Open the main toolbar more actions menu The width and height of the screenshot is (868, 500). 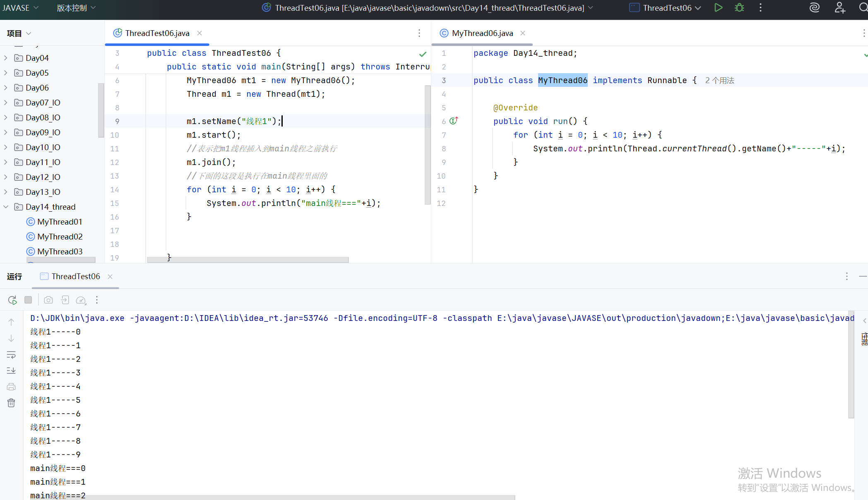760,7
